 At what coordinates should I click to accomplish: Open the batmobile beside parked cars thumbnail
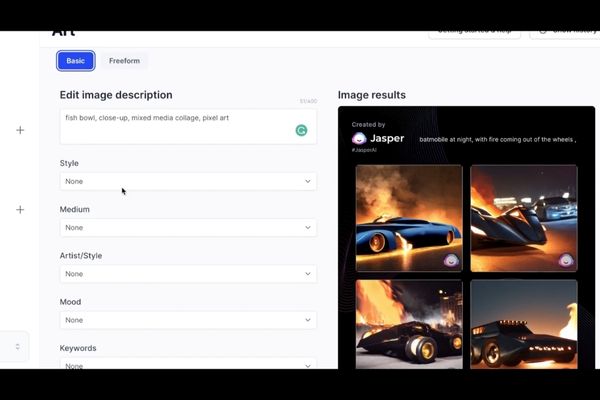[524, 218]
